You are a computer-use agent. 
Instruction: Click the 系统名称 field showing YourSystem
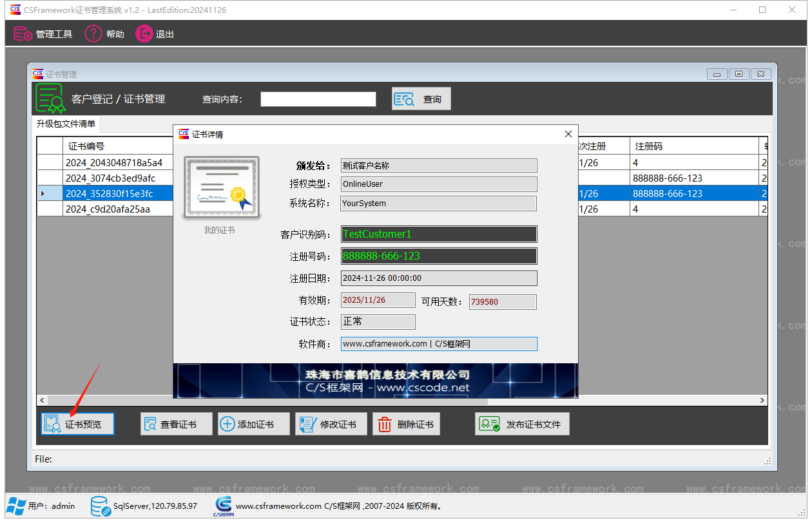point(439,204)
